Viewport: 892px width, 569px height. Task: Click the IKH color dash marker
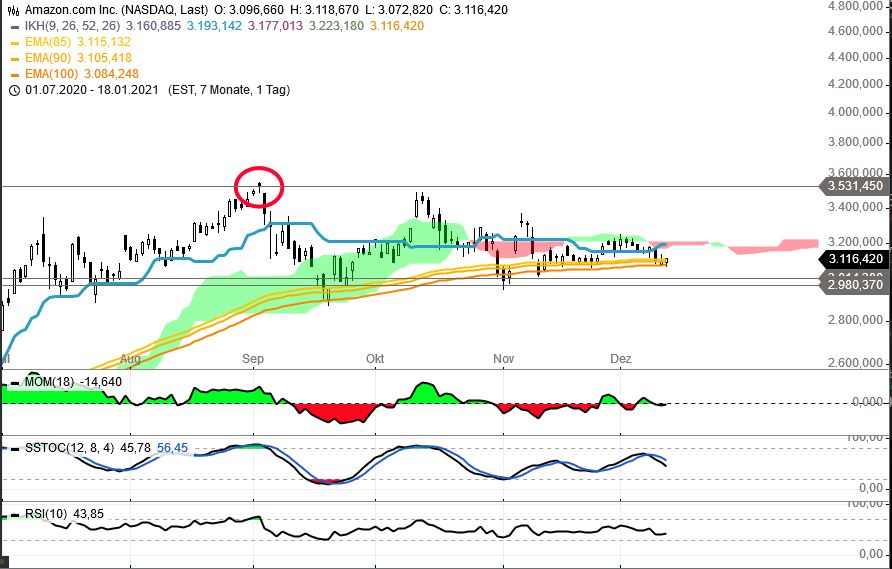click(x=15, y=26)
